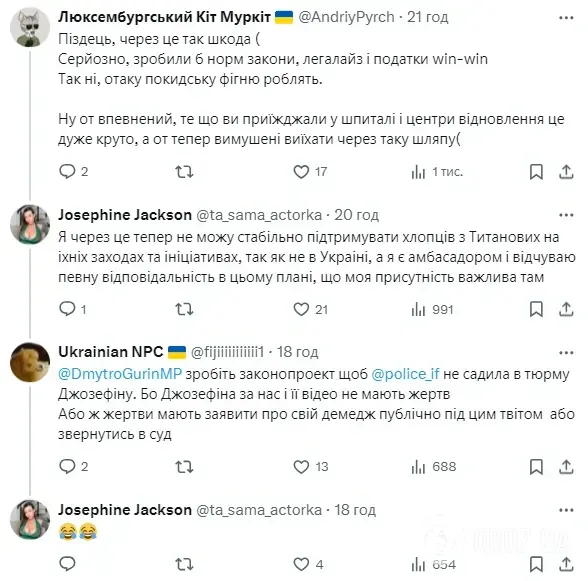This screenshot has width=588, height=581.
Task: Open the @police_if mention link
Action: click(x=405, y=374)
